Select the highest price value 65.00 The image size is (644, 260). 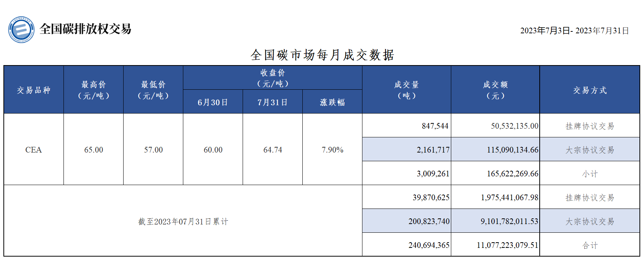click(x=94, y=150)
